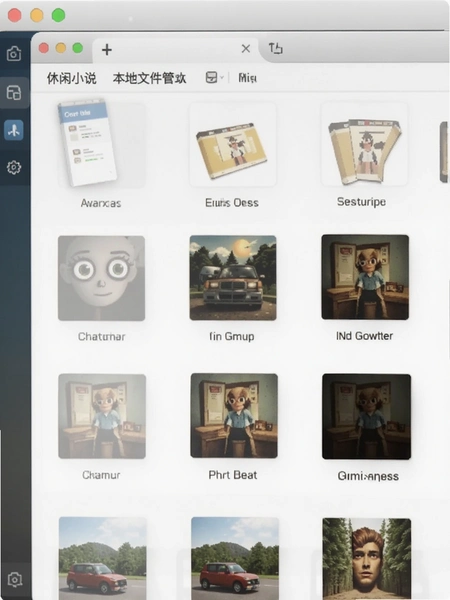Select the Phrt Beat thumbnail
Image resolution: width=450 pixels, height=600 pixels.
[234, 416]
